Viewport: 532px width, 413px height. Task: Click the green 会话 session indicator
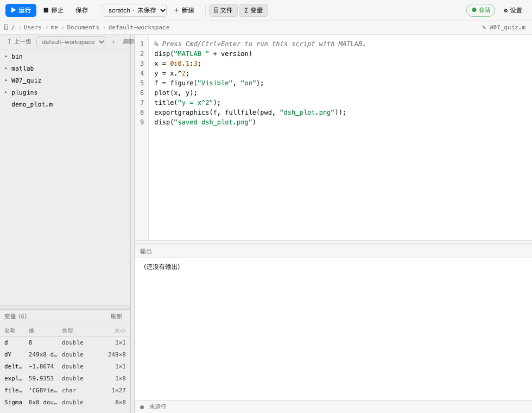[481, 10]
